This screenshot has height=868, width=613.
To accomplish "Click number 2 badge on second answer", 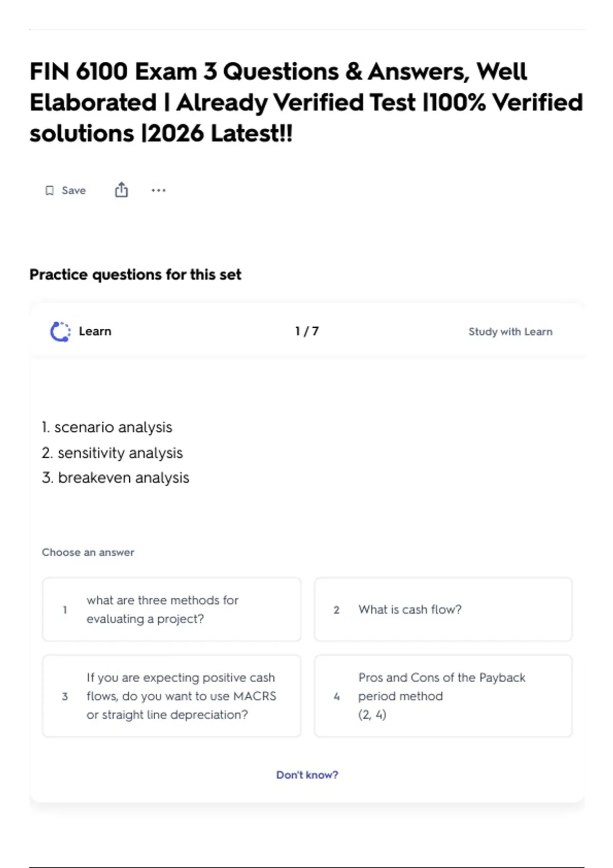I will [337, 610].
